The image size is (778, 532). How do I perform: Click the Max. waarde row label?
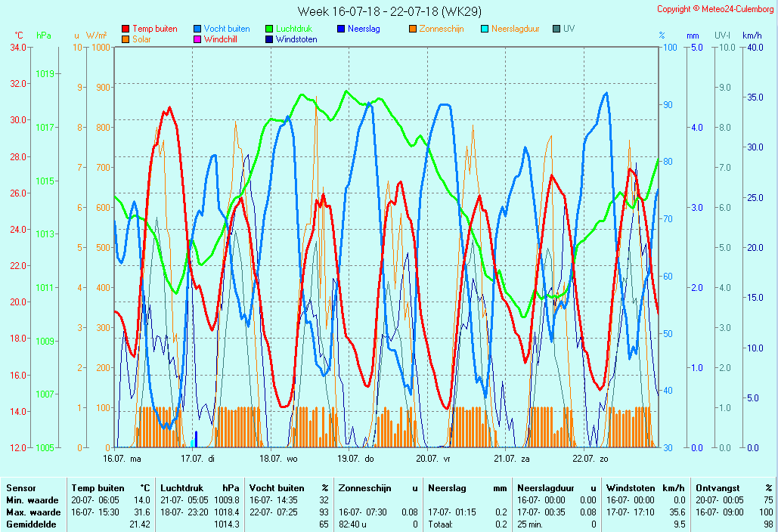point(33,512)
